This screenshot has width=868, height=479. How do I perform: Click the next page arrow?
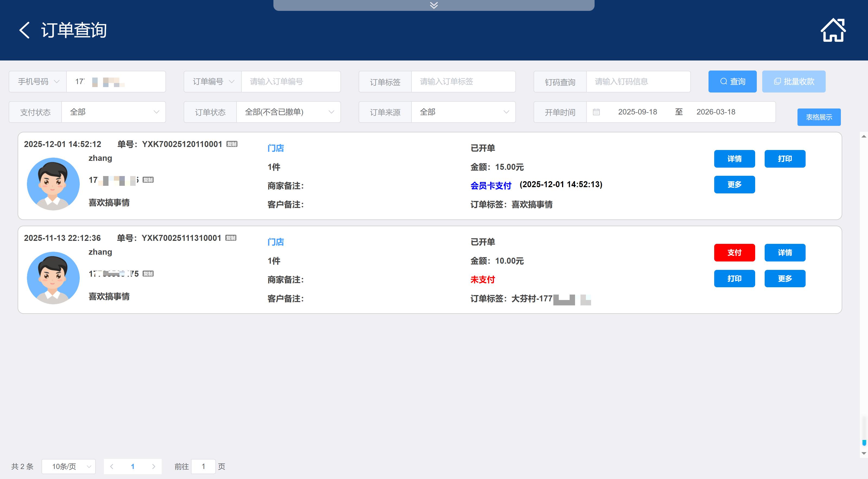(x=154, y=466)
